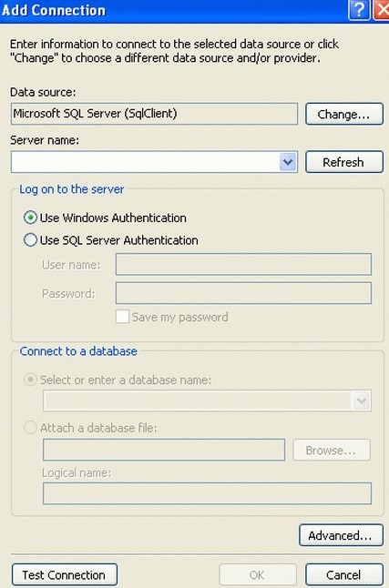
Task: Click inside the Password field
Action: click(243, 293)
